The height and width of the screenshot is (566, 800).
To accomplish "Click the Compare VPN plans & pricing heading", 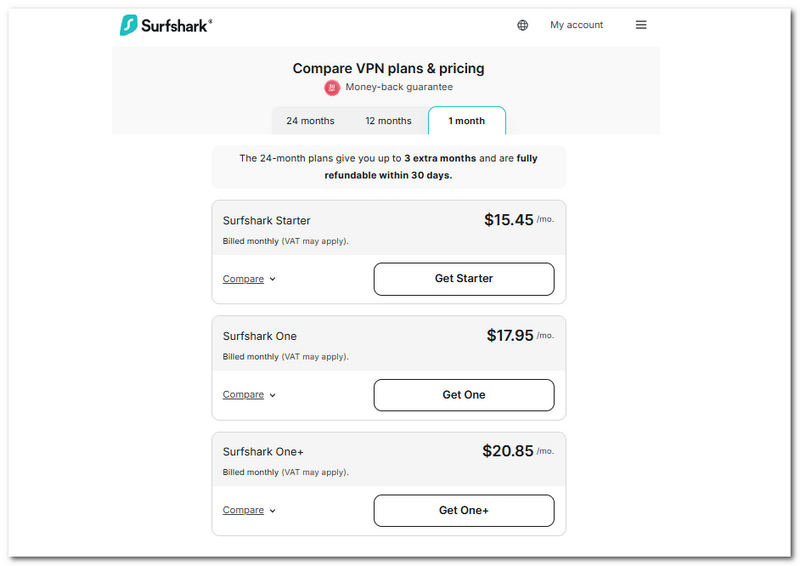I will [x=388, y=69].
